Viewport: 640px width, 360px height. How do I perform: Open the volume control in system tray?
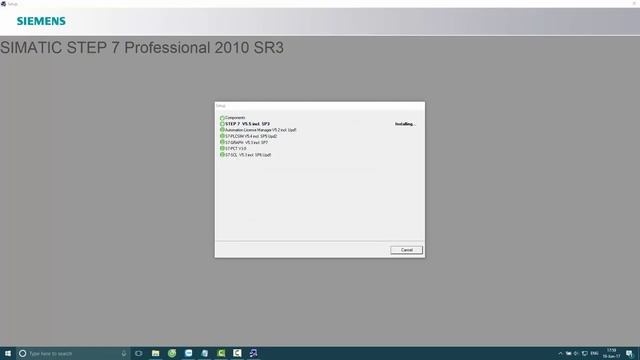pyautogui.click(x=576, y=353)
